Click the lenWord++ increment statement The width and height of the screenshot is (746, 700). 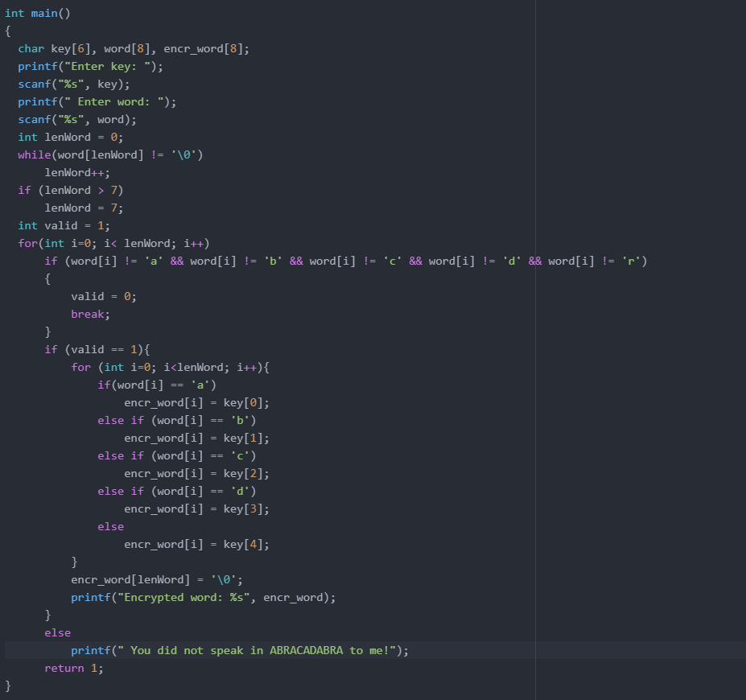(x=76, y=172)
